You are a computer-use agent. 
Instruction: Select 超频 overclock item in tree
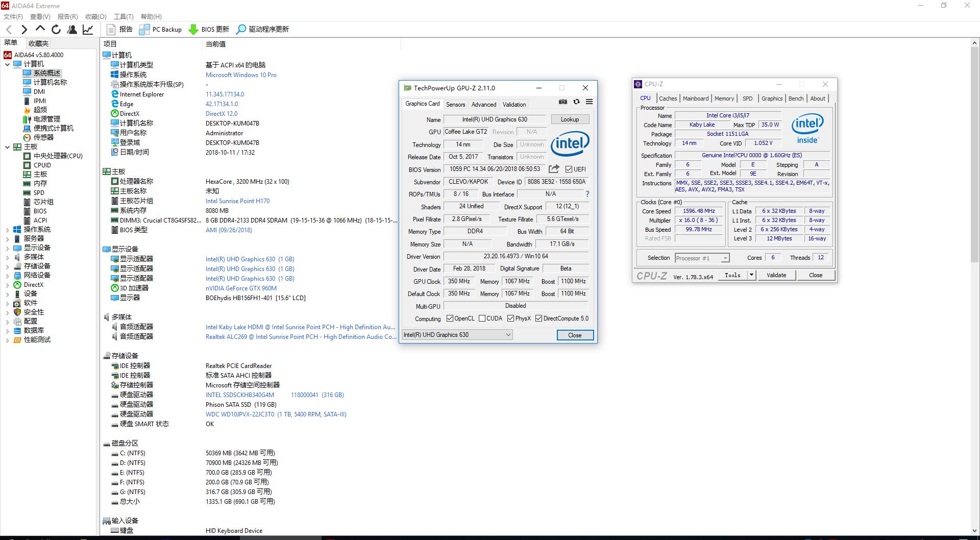pos(35,110)
